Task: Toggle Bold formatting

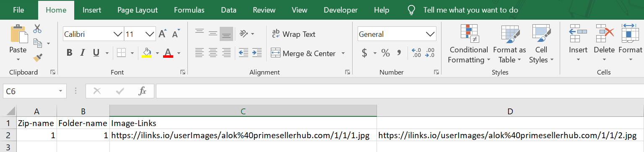Action: point(70,53)
